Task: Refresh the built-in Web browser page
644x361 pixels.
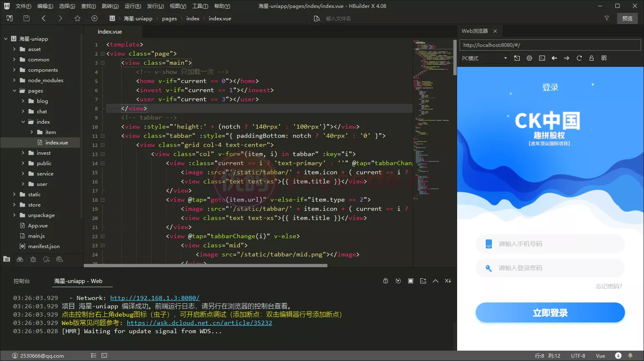Action: tap(579, 58)
